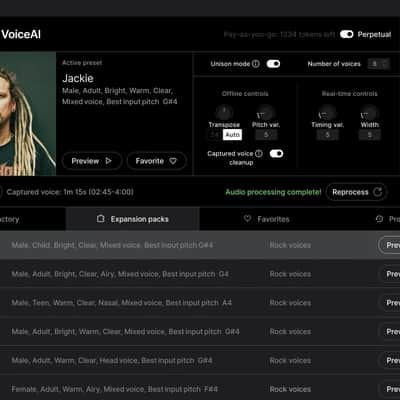Preview the Male, Teen voice row
Viewport: 400px width, 400px height.
click(389, 303)
